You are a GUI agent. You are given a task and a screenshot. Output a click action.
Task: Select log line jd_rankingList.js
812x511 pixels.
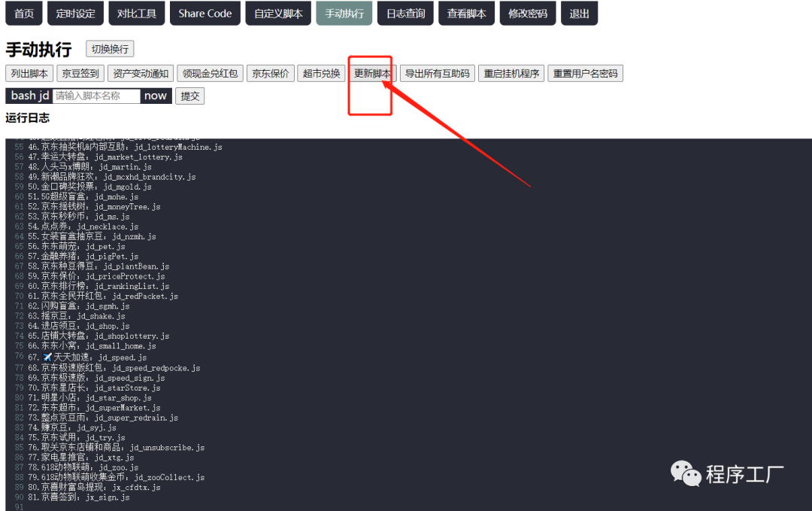tap(98, 286)
